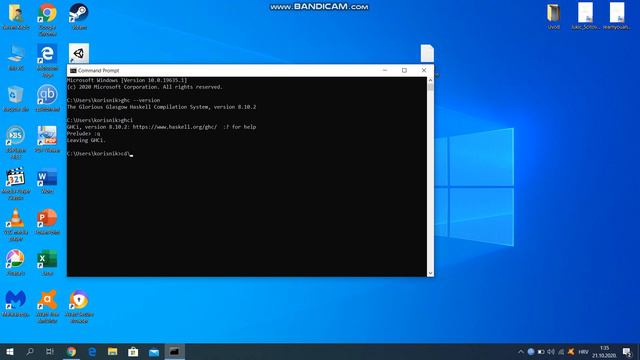Open the Uvod folder on desktop
Image resolution: width=640 pixels, height=360 pixels.
553,16
